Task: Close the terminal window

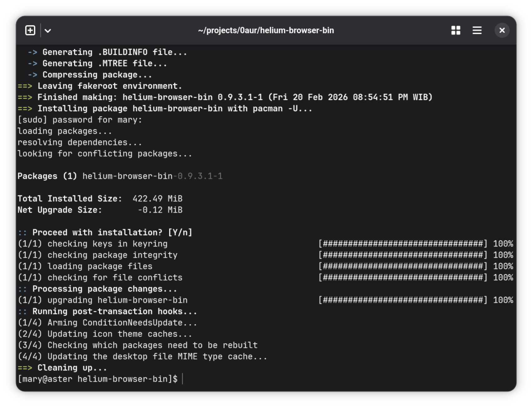Action: point(502,30)
